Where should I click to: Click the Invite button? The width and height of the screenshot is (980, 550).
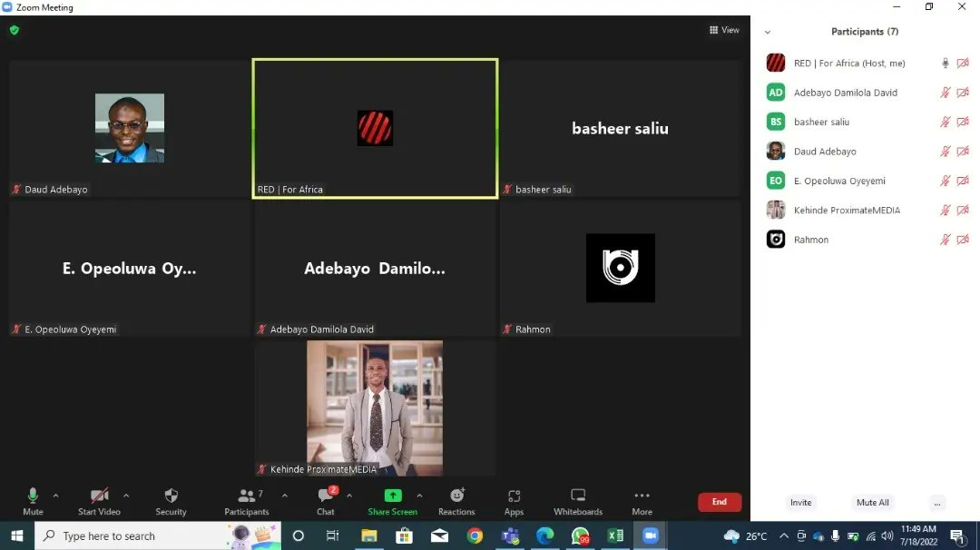(x=800, y=503)
